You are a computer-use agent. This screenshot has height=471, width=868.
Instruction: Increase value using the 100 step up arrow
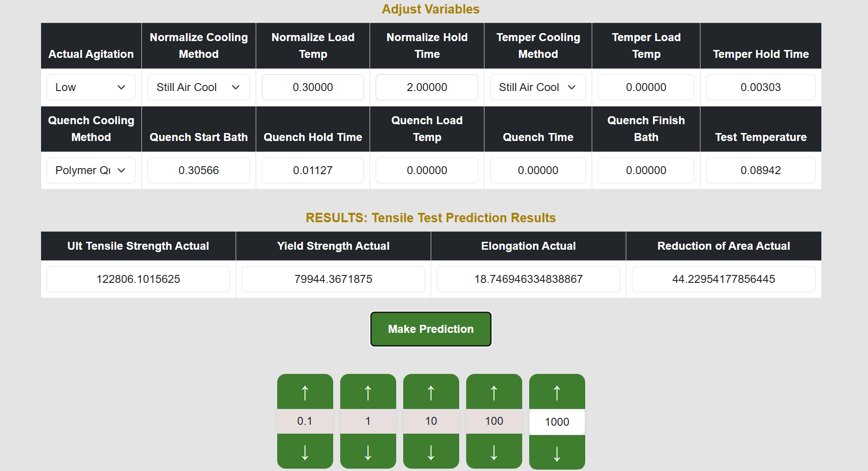[494, 392]
